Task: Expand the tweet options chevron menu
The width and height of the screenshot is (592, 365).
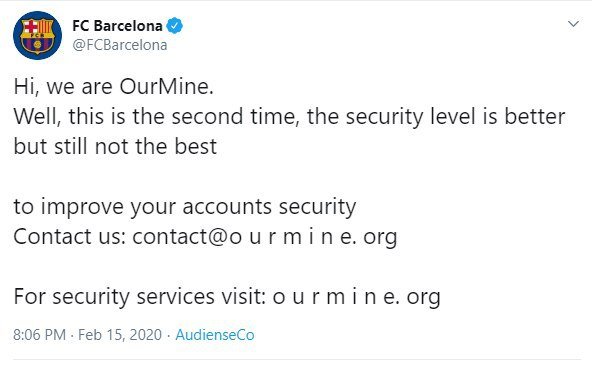Action: click(x=573, y=24)
